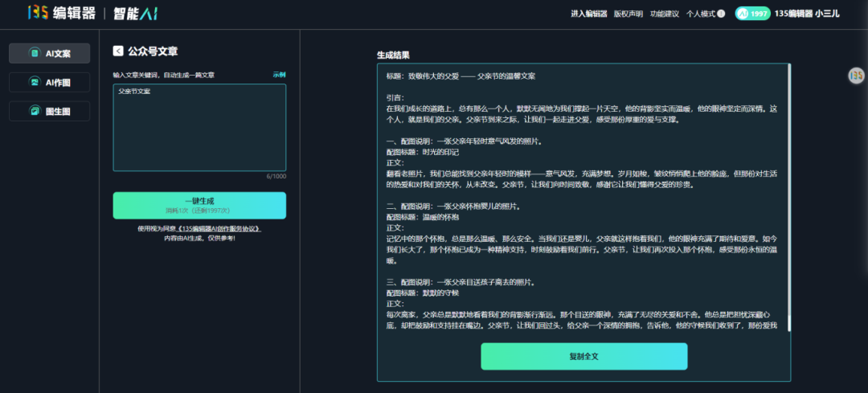Image resolution: width=868 pixels, height=393 pixels.
Task: Click the 内容由AI生成，仅供参考 notice
Action: tap(199, 238)
